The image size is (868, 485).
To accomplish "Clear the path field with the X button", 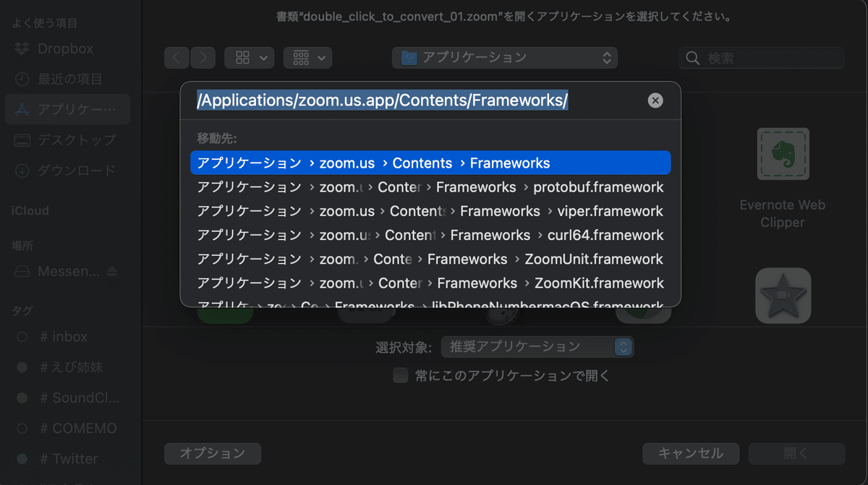I will (x=655, y=100).
